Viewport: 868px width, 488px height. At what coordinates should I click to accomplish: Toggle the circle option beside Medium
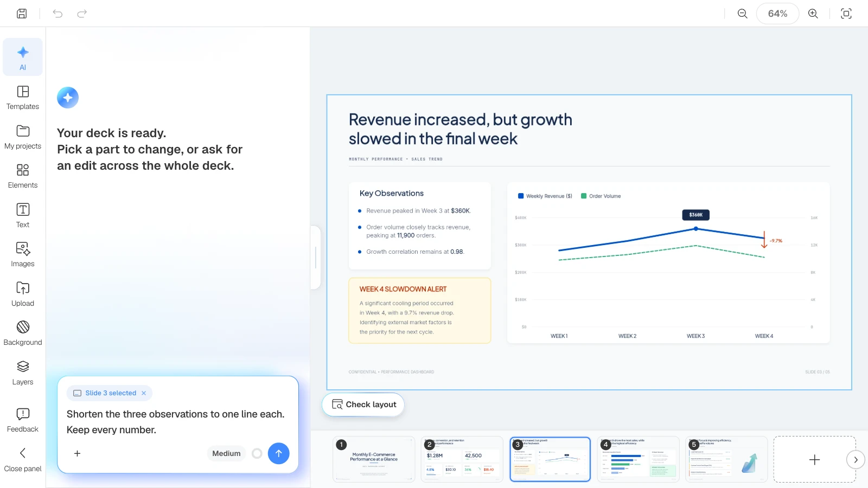click(257, 453)
